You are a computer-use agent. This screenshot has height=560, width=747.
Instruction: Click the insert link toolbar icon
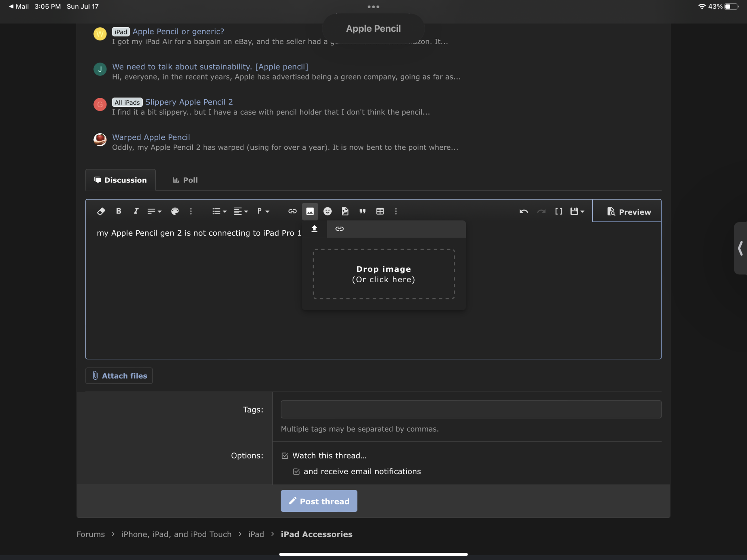[292, 211]
